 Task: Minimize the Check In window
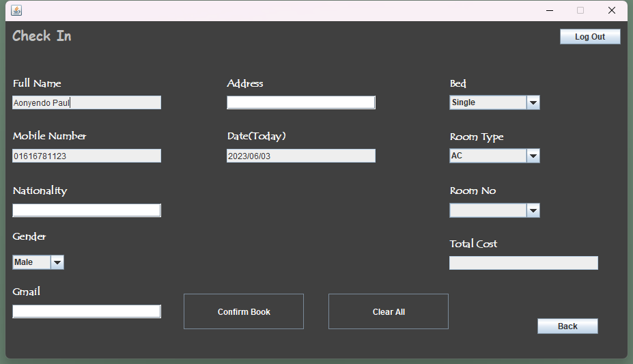pyautogui.click(x=550, y=10)
